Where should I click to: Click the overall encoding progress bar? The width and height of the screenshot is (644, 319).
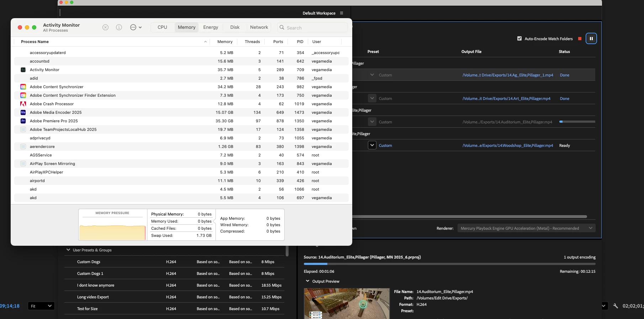[449, 264]
